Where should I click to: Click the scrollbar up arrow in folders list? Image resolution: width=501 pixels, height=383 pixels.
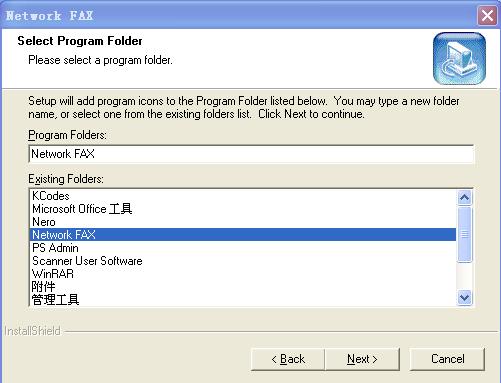465,198
